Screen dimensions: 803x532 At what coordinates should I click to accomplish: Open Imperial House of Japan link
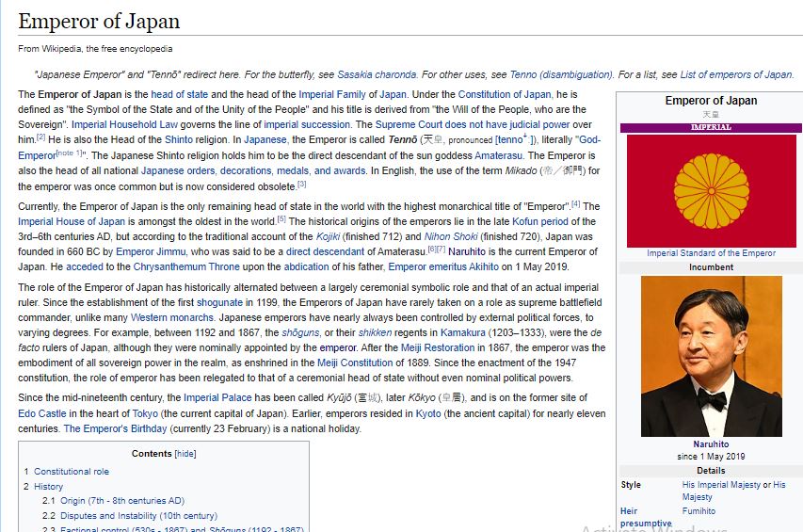tap(72, 221)
